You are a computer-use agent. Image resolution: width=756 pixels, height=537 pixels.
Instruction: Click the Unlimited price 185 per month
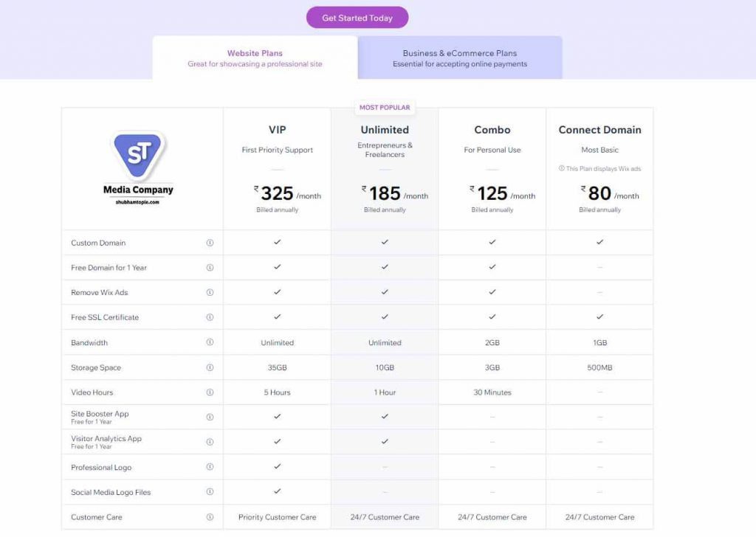tap(395, 193)
